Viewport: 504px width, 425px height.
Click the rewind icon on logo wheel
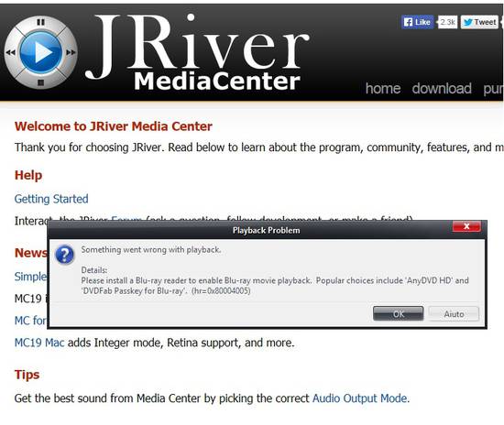coord(11,52)
